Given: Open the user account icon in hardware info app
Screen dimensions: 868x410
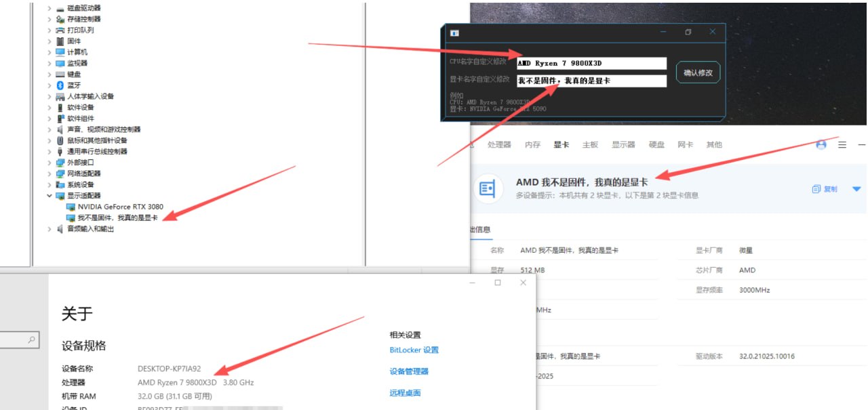Looking at the screenshot, I should click(821, 144).
